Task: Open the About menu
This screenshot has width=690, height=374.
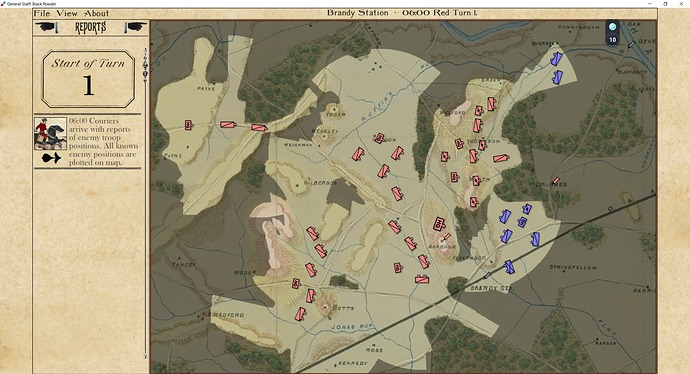Action: (96, 13)
